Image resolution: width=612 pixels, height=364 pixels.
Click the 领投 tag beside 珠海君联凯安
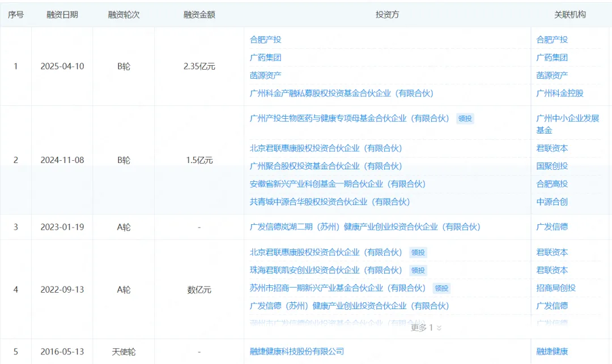418,271
